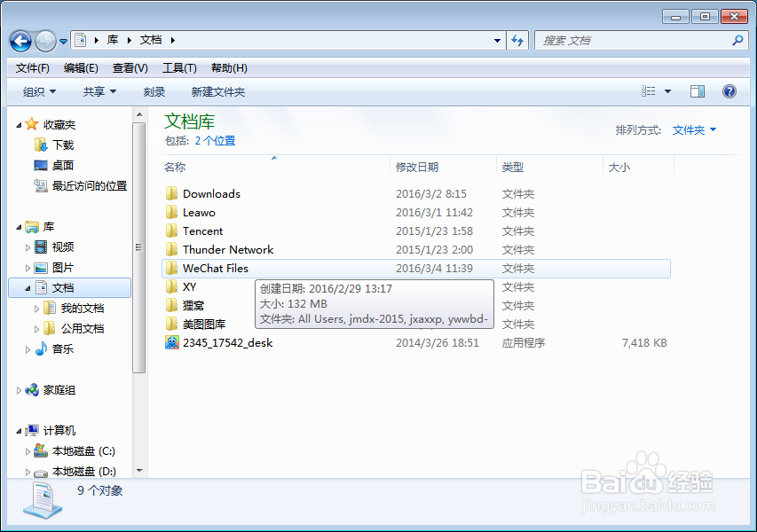Open the 查看(V) menu
This screenshot has width=757, height=532.
click(x=130, y=68)
